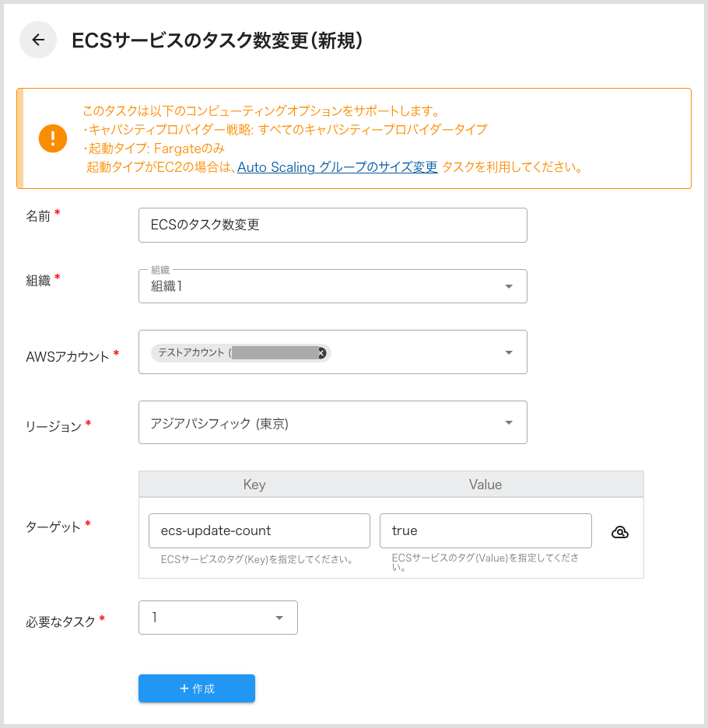Click the Key column header of the target table
The image size is (708, 728).
[254, 484]
